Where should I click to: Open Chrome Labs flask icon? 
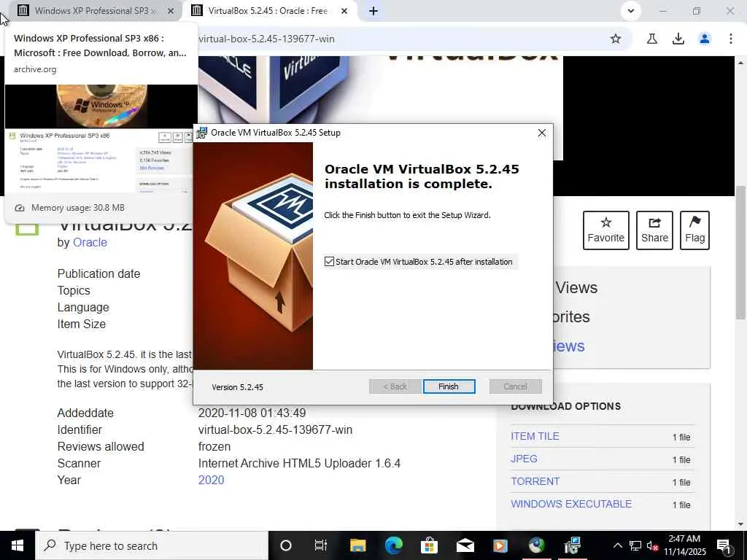click(651, 39)
